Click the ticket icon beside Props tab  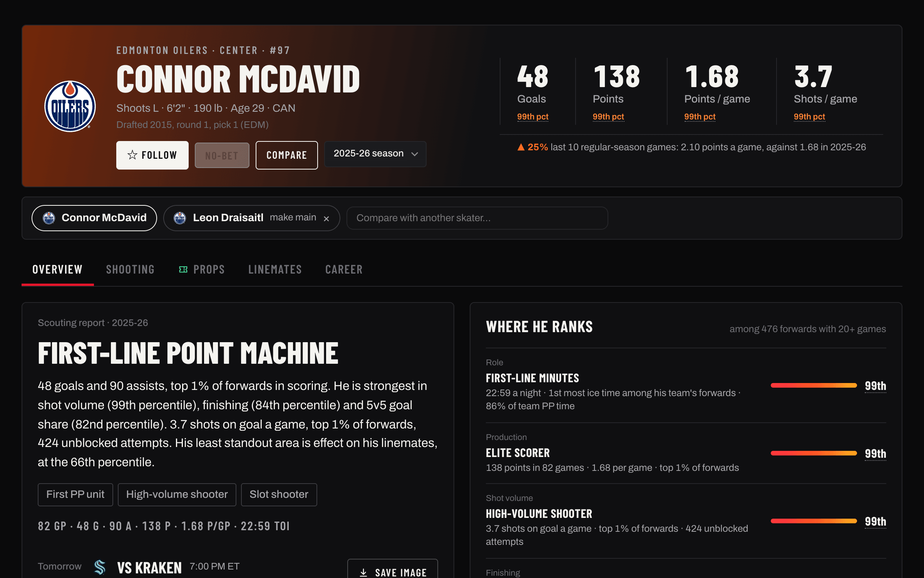pos(183,269)
